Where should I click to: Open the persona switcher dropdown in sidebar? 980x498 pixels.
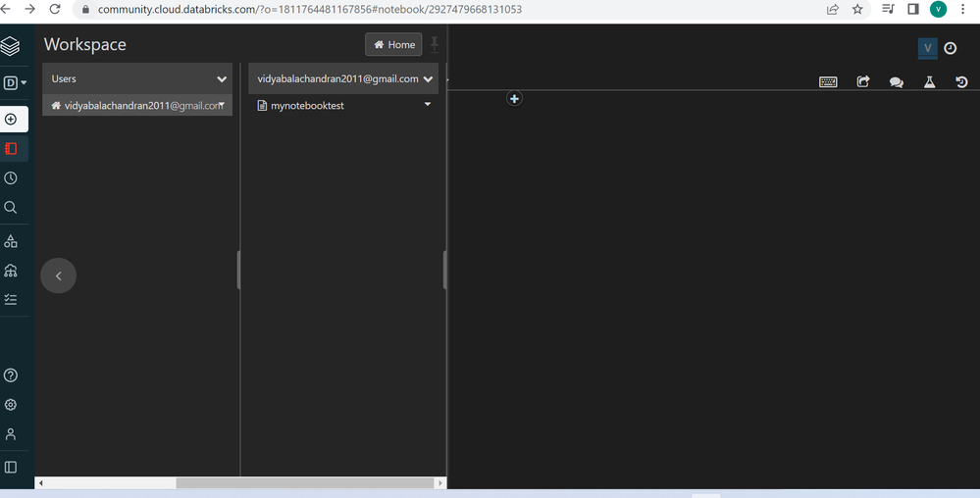tap(14, 82)
